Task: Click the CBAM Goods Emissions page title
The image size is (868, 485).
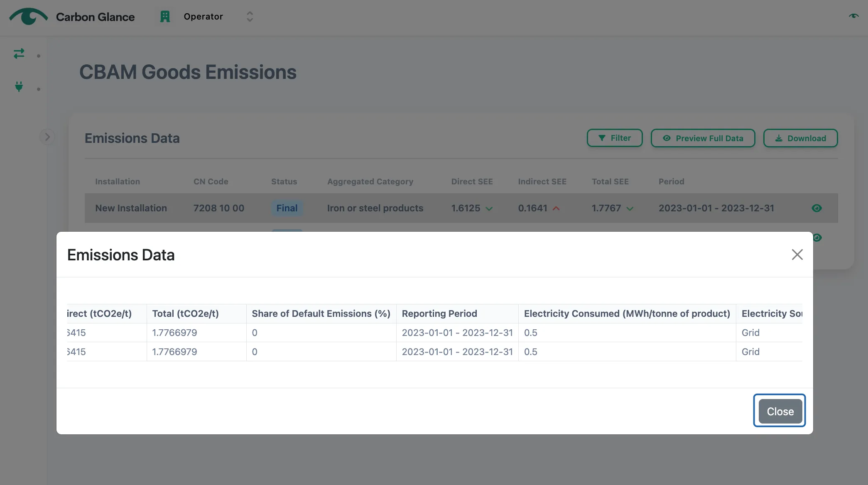Action: 188,72
